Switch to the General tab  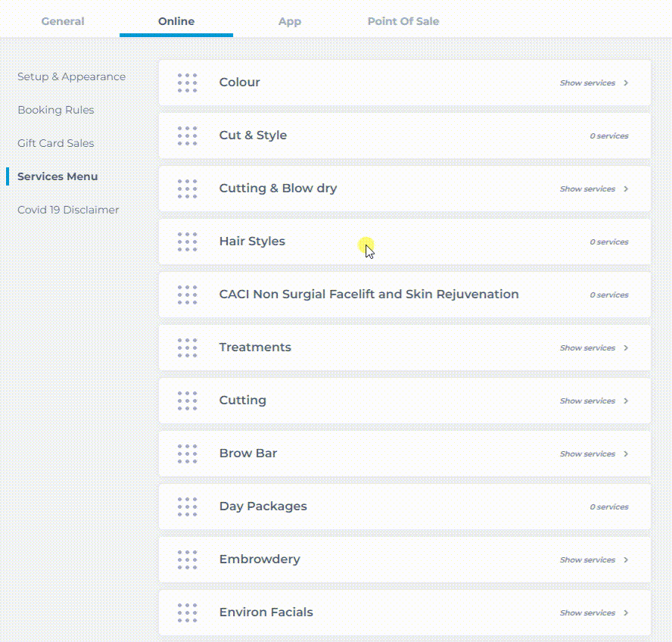tap(63, 21)
